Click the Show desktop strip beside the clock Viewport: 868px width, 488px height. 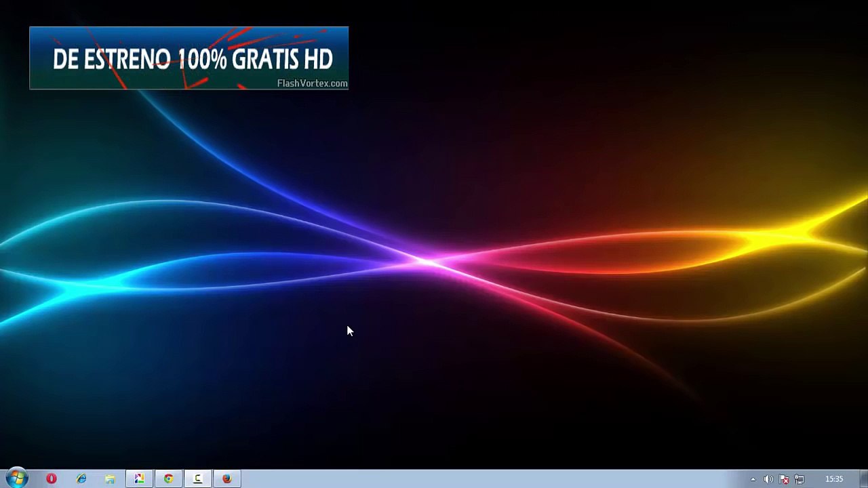pos(863,479)
